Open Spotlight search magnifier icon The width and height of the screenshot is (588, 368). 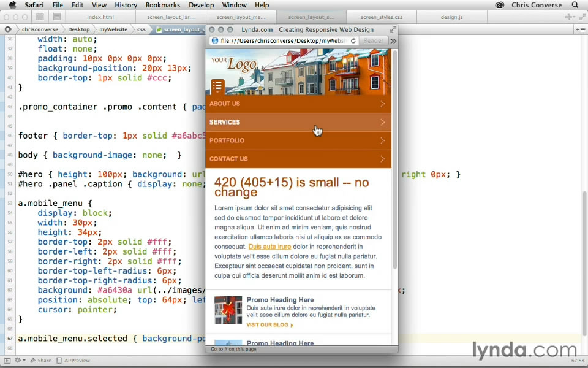pyautogui.click(x=575, y=5)
